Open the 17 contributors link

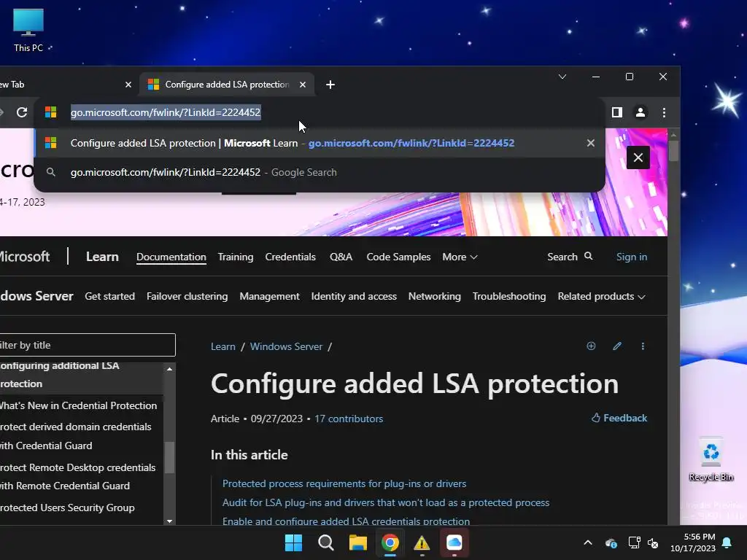(x=349, y=419)
